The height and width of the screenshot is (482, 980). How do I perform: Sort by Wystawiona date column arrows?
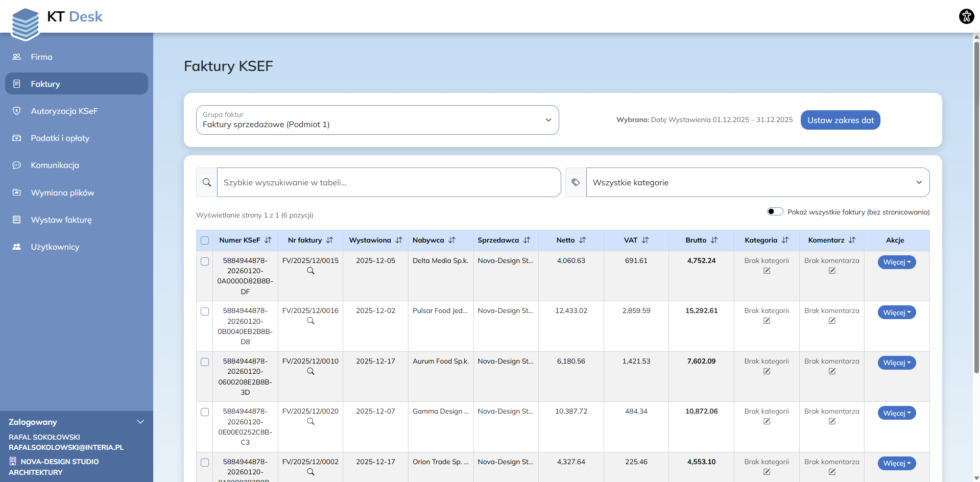click(x=399, y=240)
